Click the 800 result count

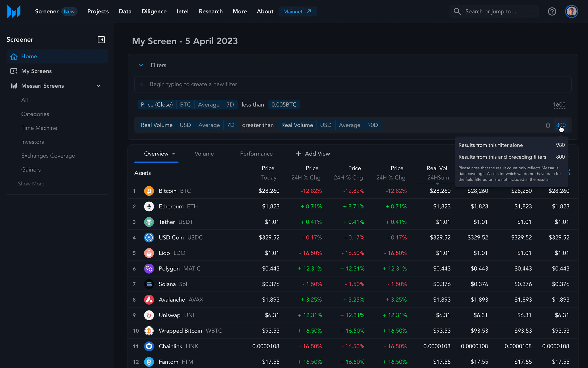point(561,125)
